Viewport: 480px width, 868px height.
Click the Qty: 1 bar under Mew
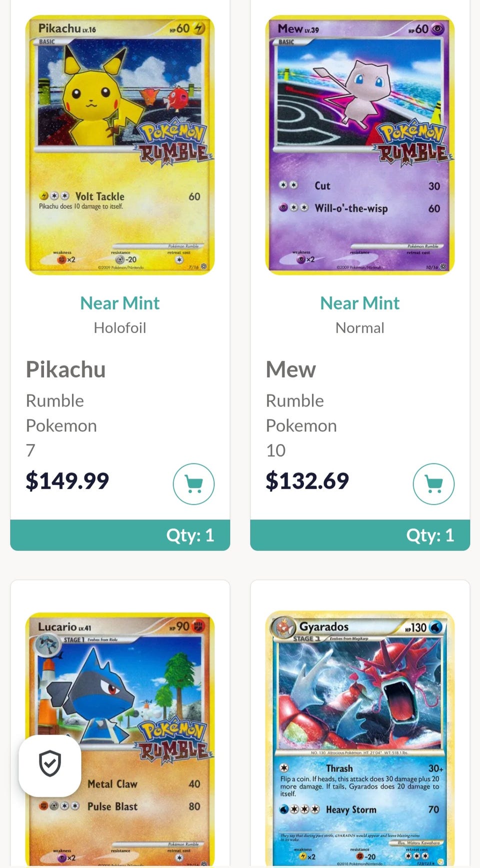pyautogui.click(x=360, y=535)
